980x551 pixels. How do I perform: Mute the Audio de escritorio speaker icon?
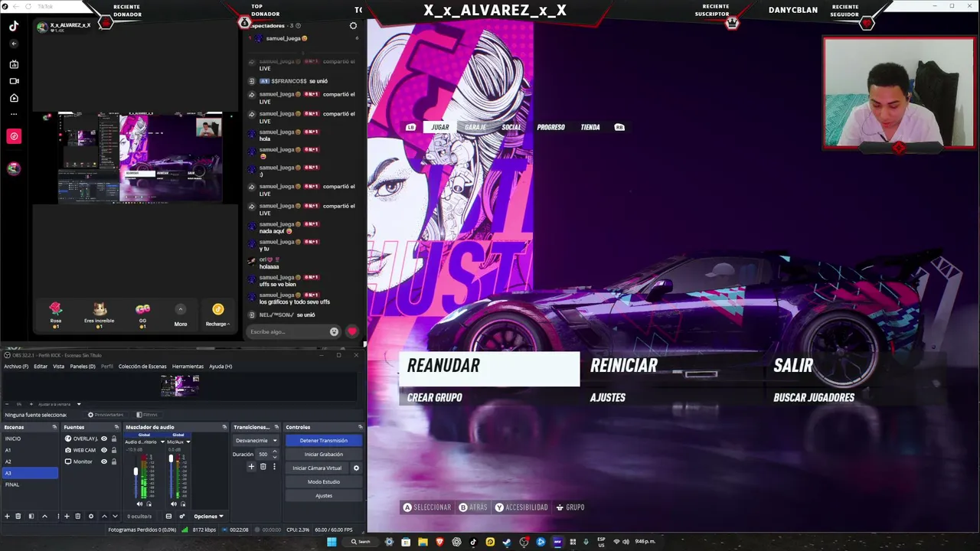(x=139, y=504)
